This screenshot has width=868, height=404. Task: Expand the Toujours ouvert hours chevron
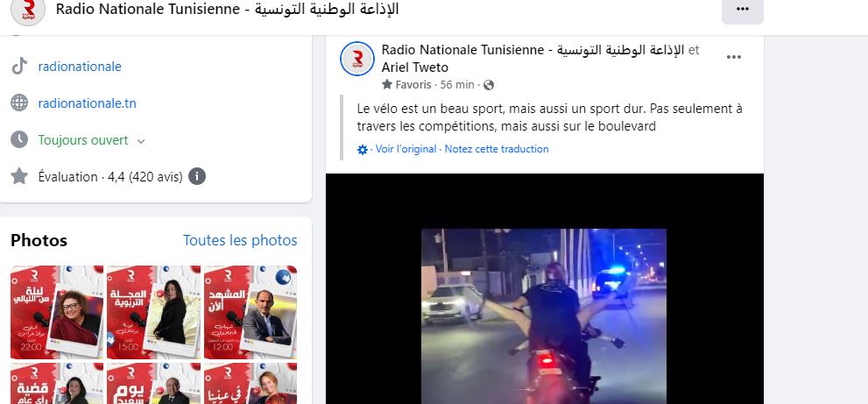141,141
